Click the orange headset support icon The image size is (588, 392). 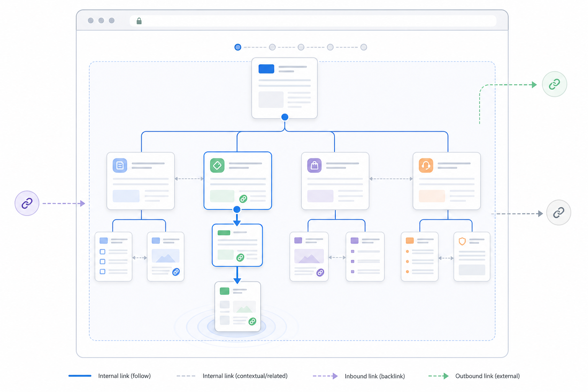(x=426, y=165)
